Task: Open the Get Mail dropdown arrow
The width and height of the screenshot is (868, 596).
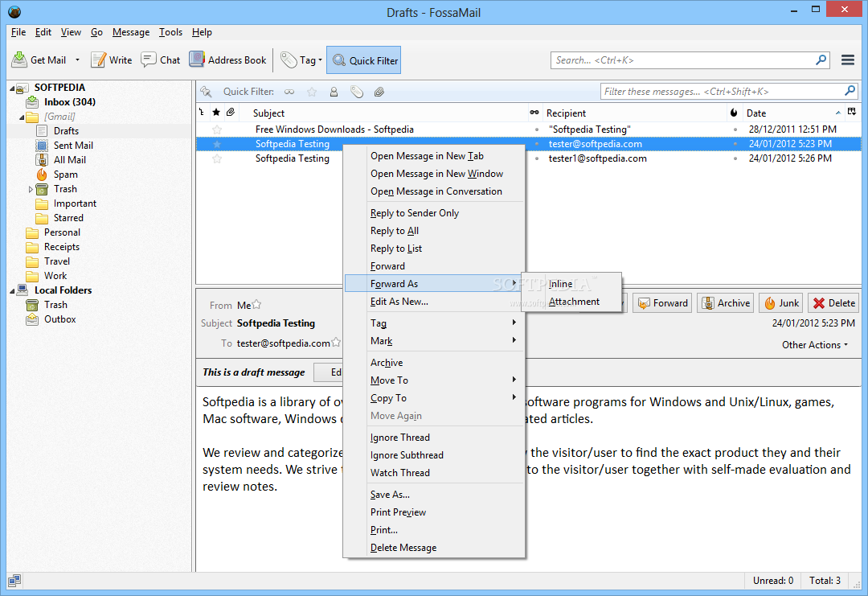Action: [77, 60]
